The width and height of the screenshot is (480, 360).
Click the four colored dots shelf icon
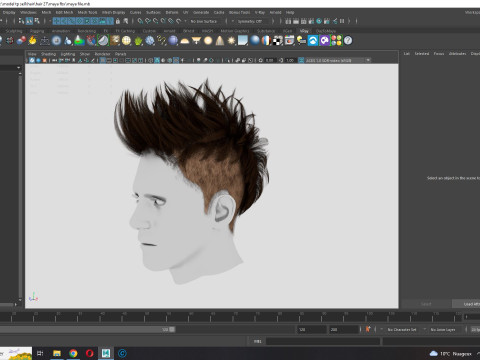[x=336, y=41]
